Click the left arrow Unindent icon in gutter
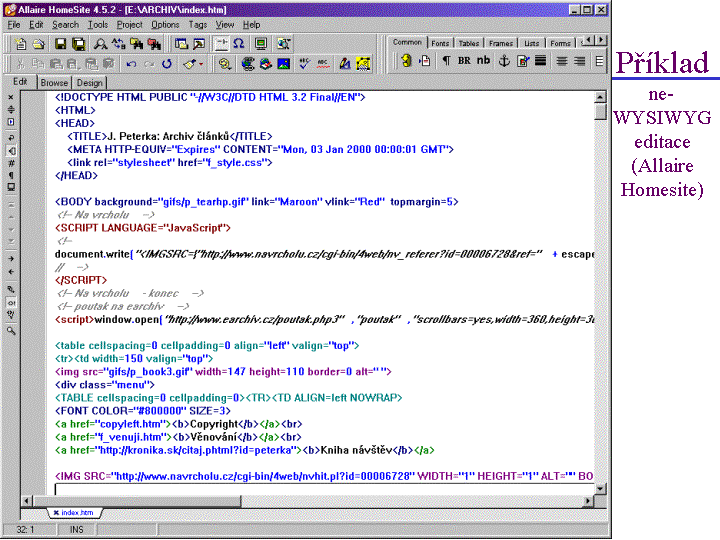This screenshot has width=720, height=540. 11,272
